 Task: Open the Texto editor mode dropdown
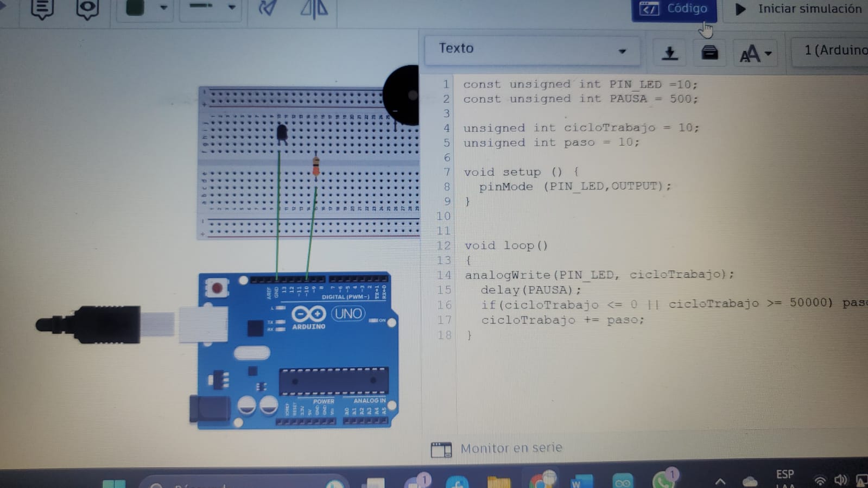(531, 50)
